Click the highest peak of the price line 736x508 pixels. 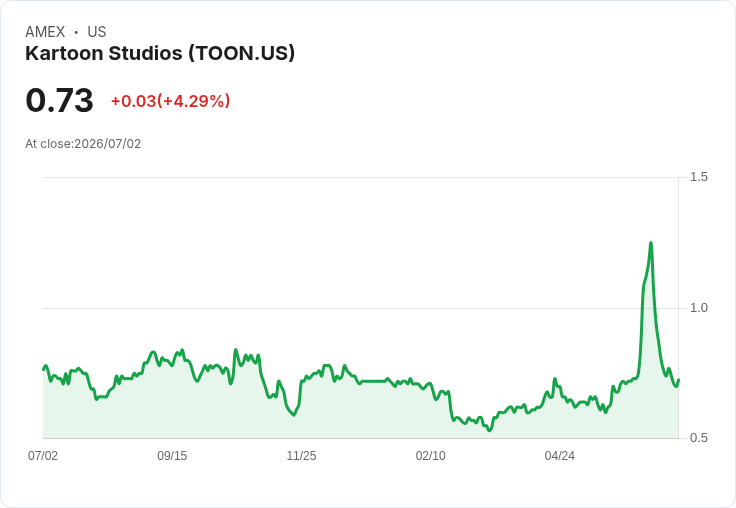(651, 243)
